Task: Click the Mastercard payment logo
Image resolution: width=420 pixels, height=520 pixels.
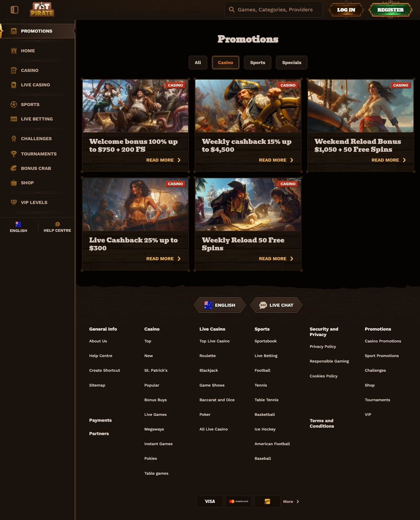Action: pyautogui.click(x=239, y=501)
